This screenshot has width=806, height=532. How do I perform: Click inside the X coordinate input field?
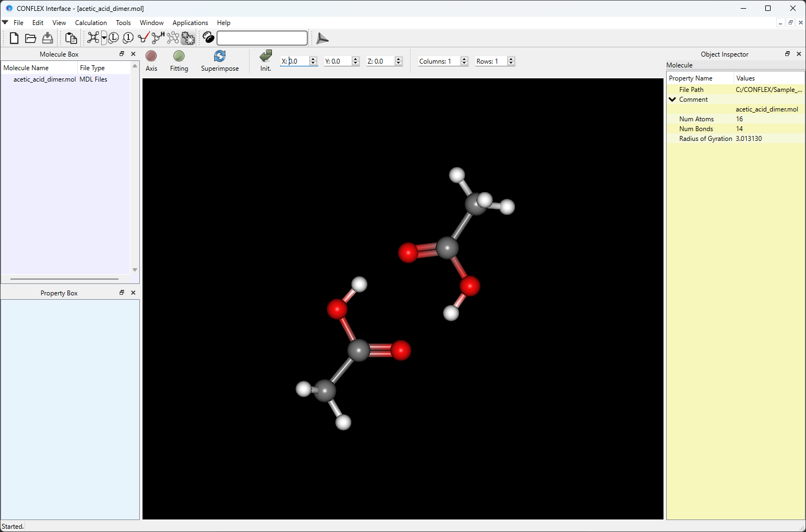click(x=298, y=61)
